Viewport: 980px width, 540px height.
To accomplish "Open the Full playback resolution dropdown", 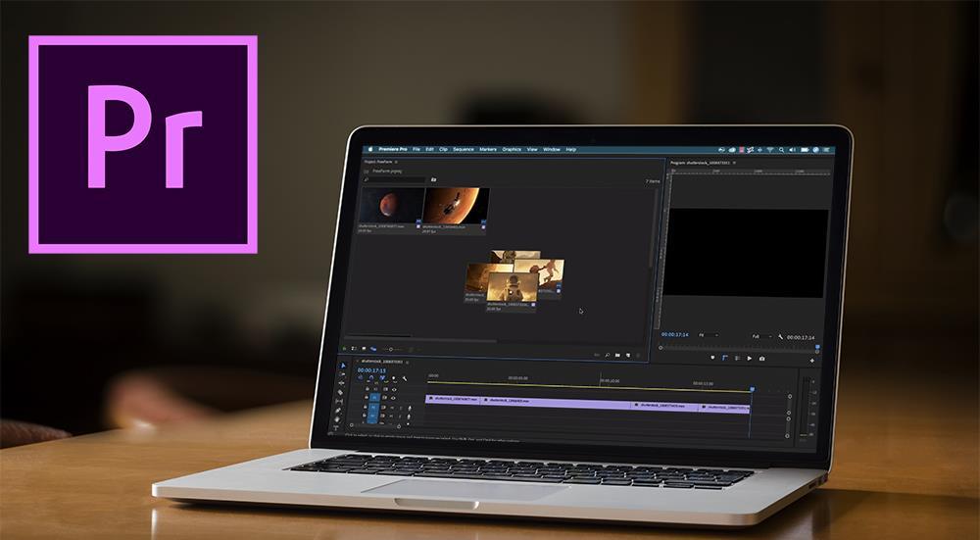I will coord(762,335).
